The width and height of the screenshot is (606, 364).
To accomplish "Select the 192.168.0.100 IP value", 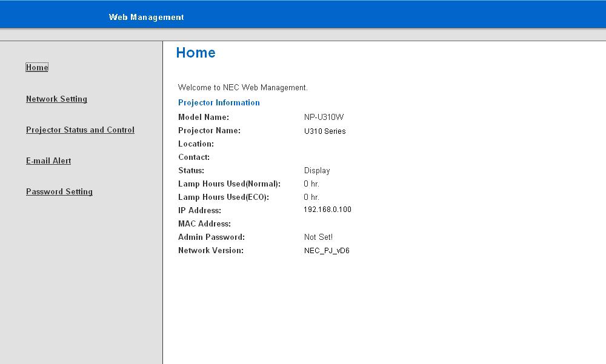I will point(327,210).
